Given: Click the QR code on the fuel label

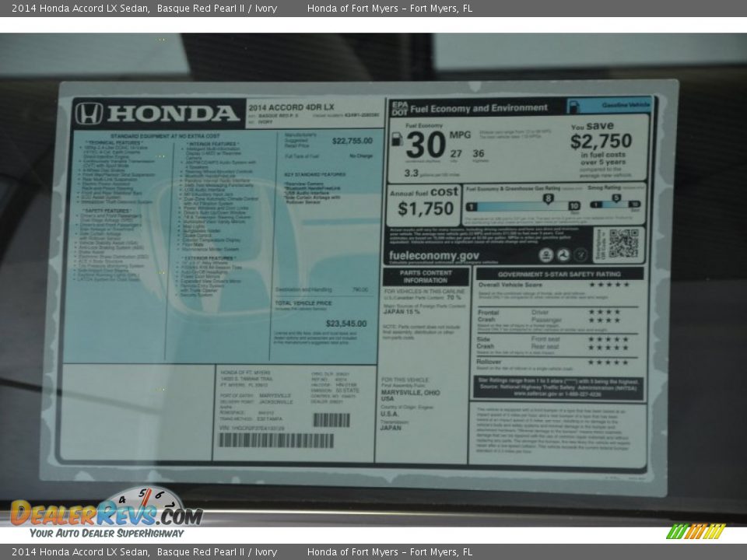Looking at the screenshot, I should pos(623,243).
